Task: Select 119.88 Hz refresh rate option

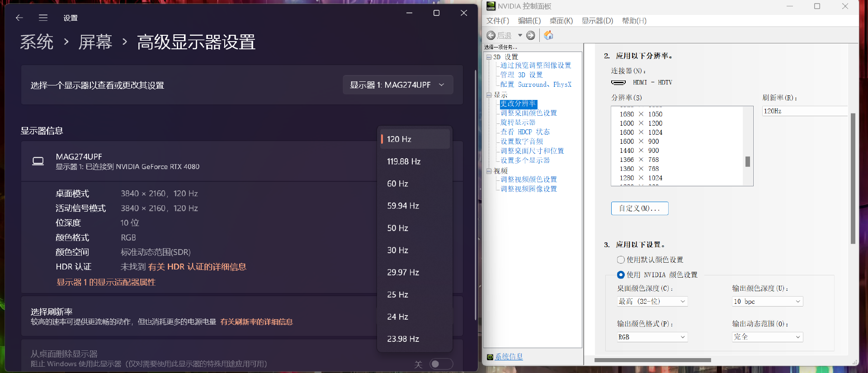Action: pyautogui.click(x=415, y=161)
